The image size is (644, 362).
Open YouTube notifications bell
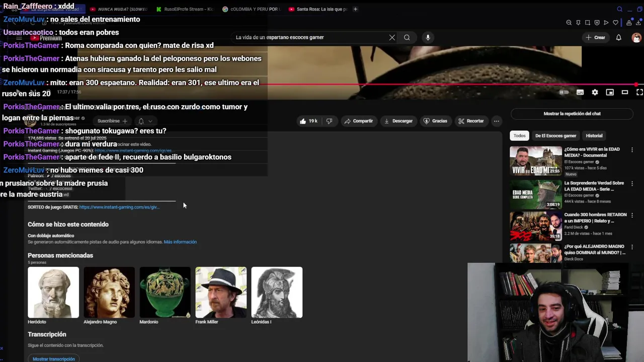click(619, 37)
